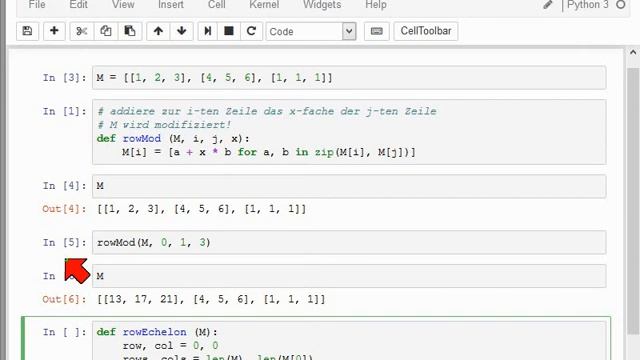
Task: Click the pencil edit-mode indicator icon
Action: point(548,5)
